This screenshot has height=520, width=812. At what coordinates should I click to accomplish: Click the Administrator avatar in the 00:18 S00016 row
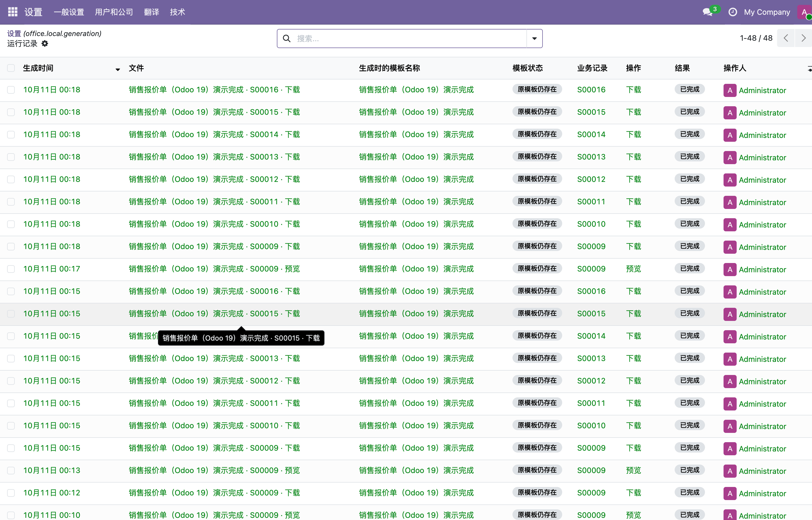(x=730, y=90)
